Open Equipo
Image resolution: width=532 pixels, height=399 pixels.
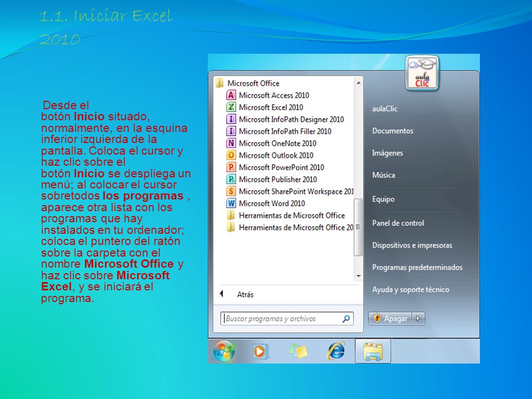click(x=383, y=199)
